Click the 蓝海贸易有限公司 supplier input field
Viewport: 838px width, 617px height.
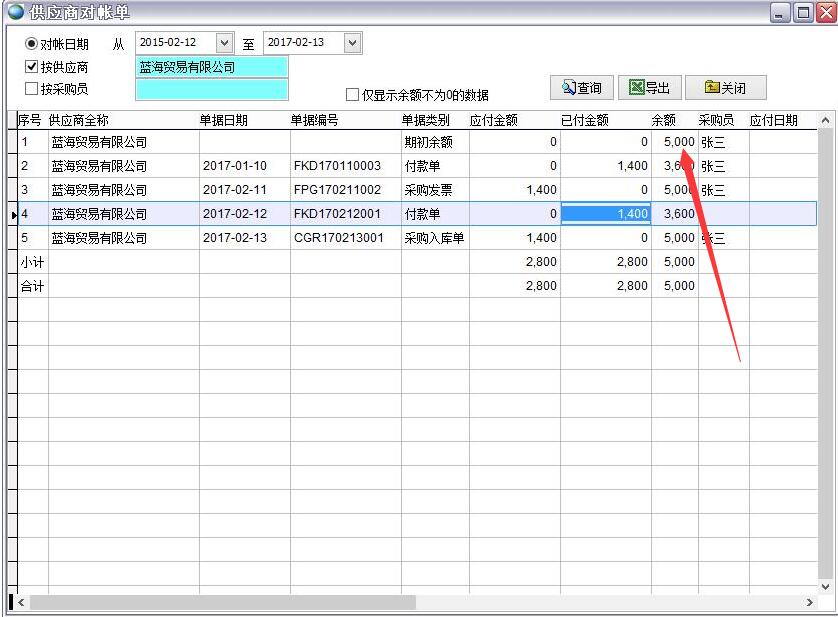pos(211,67)
